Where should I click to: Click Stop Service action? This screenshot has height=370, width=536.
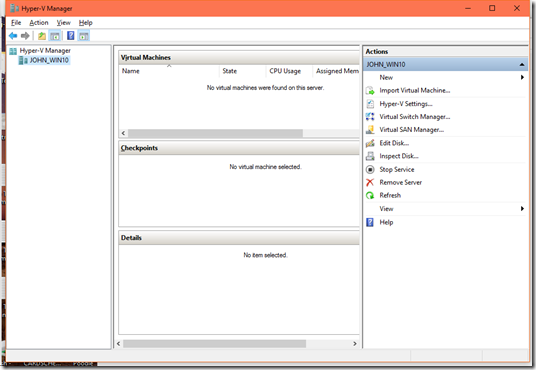tap(397, 169)
